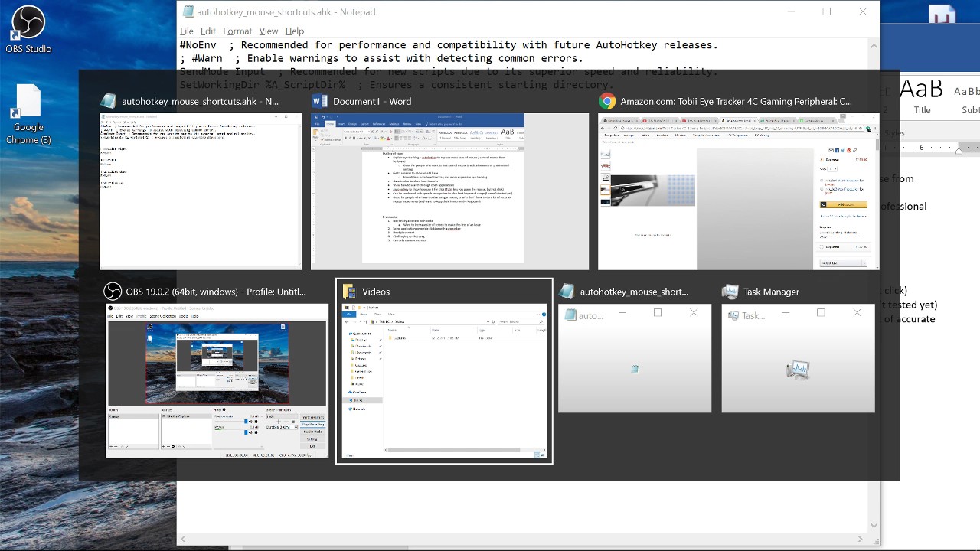Open Google Chrome (3) desktop shortcut
Image resolution: width=980 pixels, height=551 pixels.
point(28,115)
